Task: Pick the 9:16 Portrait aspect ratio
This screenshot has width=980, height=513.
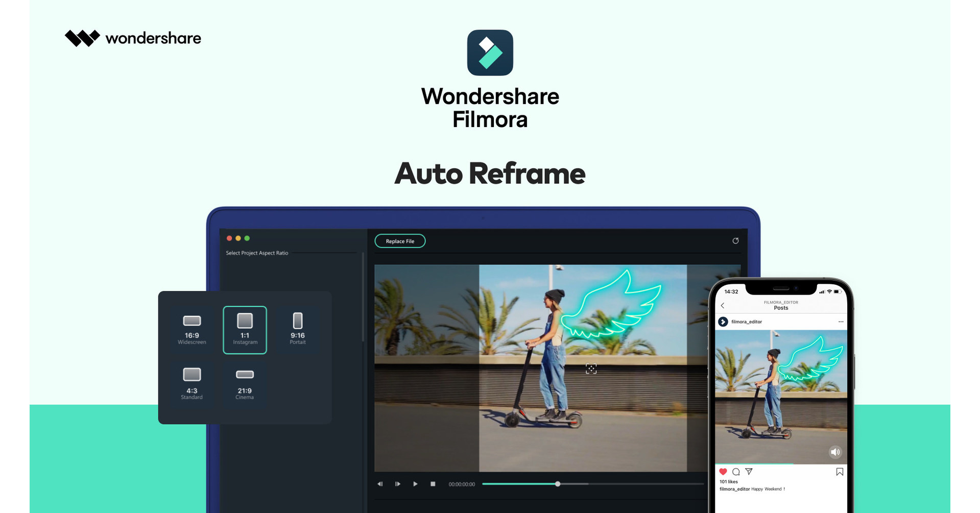Action: tap(298, 329)
